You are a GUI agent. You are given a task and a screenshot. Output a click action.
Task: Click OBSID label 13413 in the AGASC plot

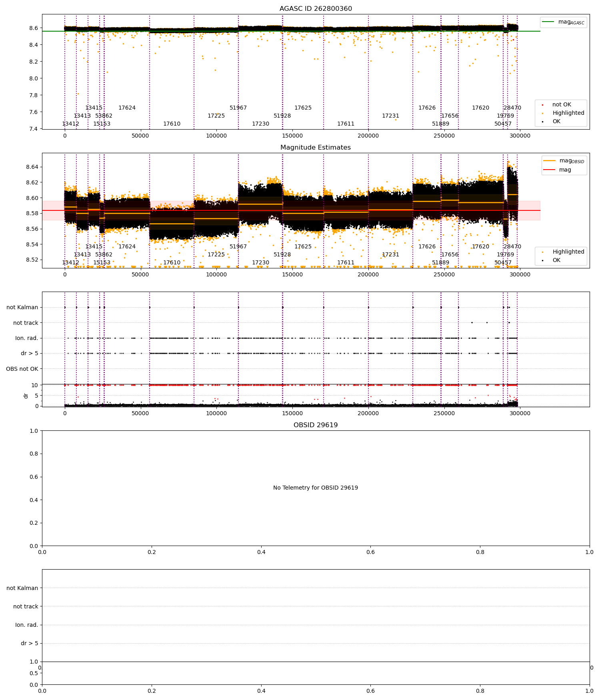82,116
